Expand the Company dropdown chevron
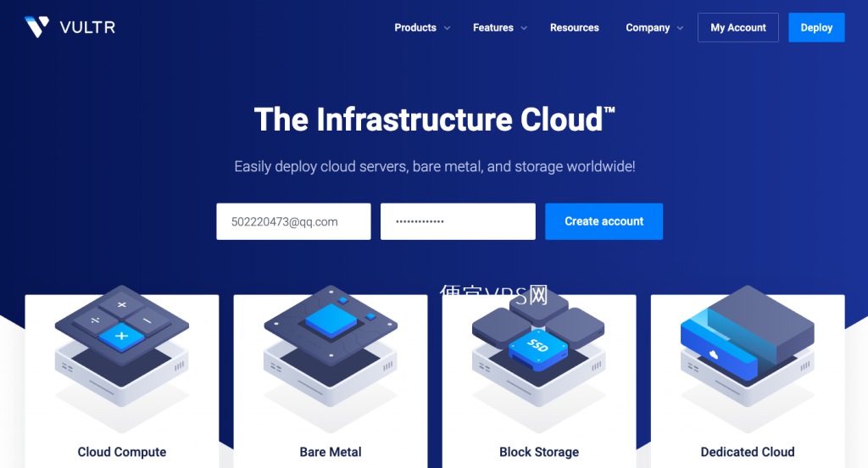The width and height of the screenshot is (868, 468). (681, 28)
